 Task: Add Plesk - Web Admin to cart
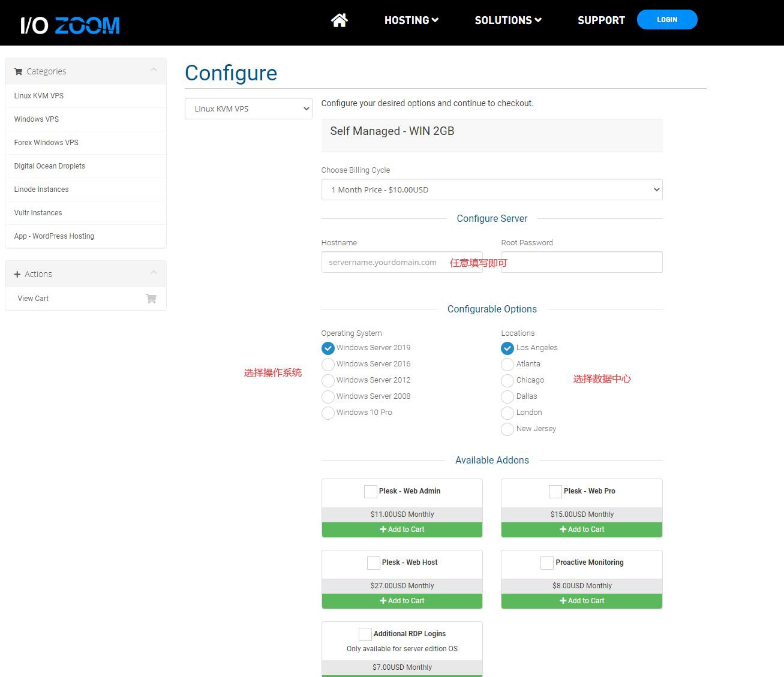click(x=402, y=529)
